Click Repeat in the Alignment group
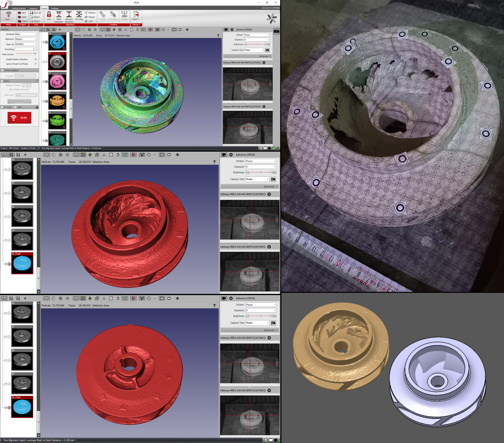Viewport: 504px width, 443px height. (x=90, y=17)
